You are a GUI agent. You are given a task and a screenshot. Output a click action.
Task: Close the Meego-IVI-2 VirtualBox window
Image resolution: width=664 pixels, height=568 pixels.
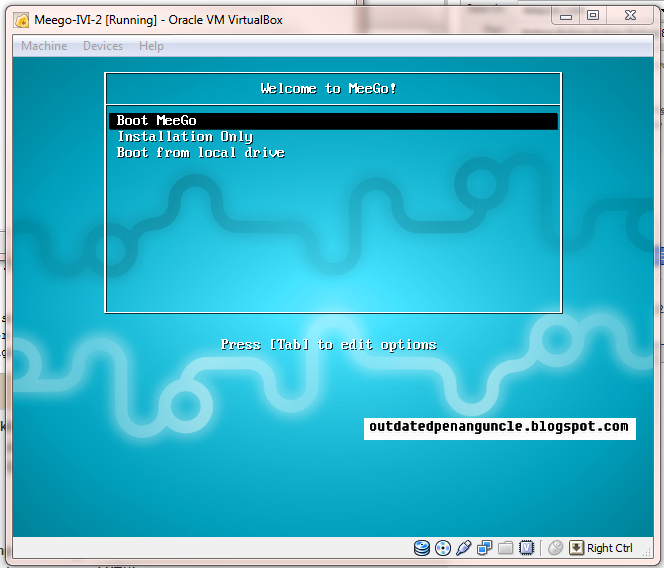pos(630,16)
